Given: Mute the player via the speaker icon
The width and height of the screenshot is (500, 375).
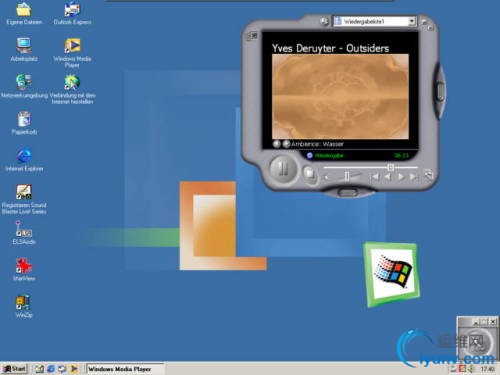Looking at the screenshot, I should [326, 177].
